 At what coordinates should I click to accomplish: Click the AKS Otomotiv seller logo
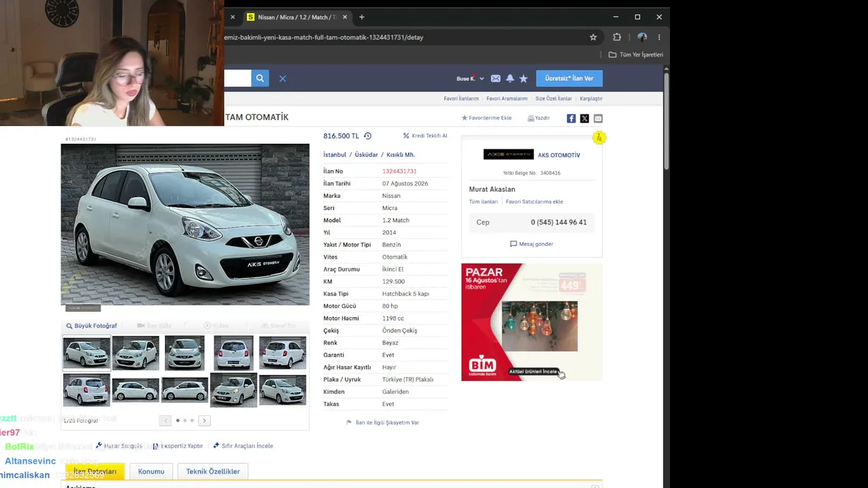pyautogui.click(x=509, y=155)
